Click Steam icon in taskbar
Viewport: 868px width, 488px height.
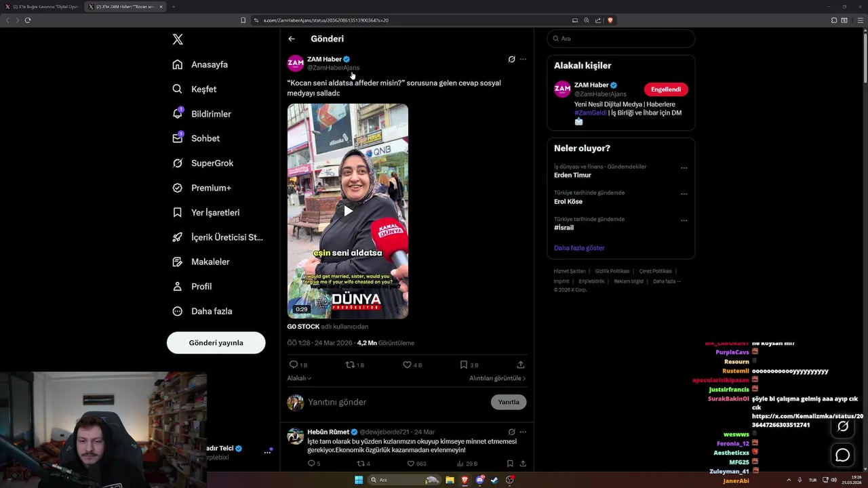click(x=494, y=480)
